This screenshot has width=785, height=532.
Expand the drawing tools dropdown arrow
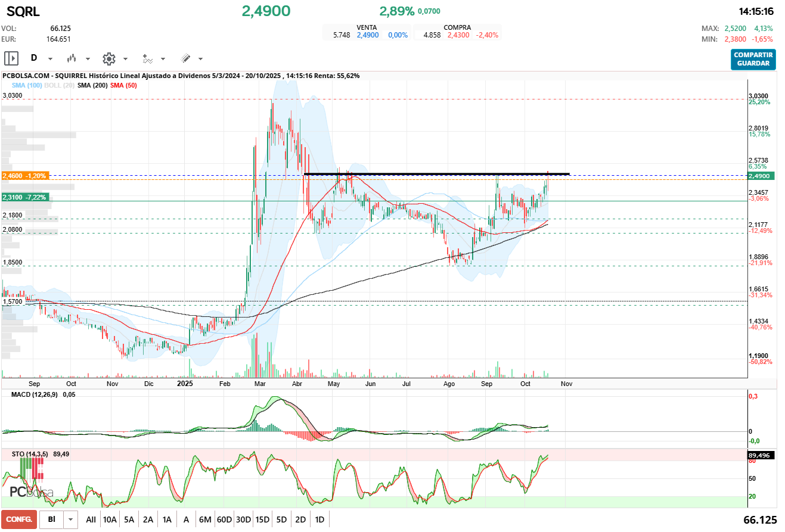coord(200,59)
